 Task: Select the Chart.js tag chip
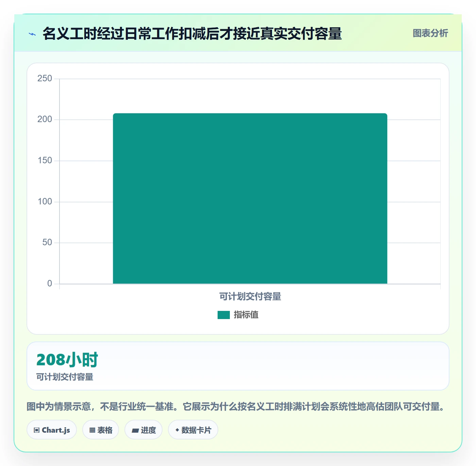click(52, 430)
